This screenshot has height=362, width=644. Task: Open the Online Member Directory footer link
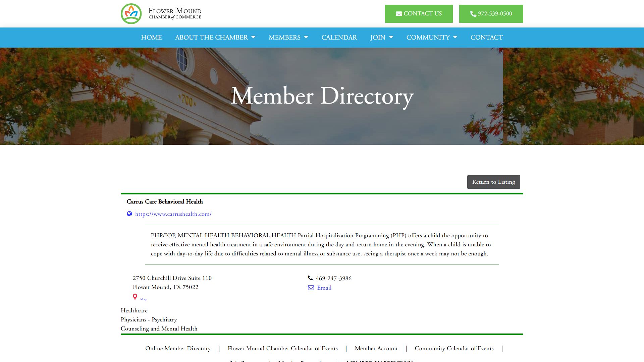178,349
